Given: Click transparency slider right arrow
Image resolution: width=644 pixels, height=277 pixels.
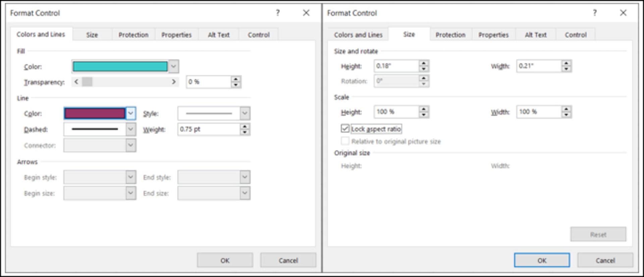Looking at the screenshot, I should coord(174,82).
